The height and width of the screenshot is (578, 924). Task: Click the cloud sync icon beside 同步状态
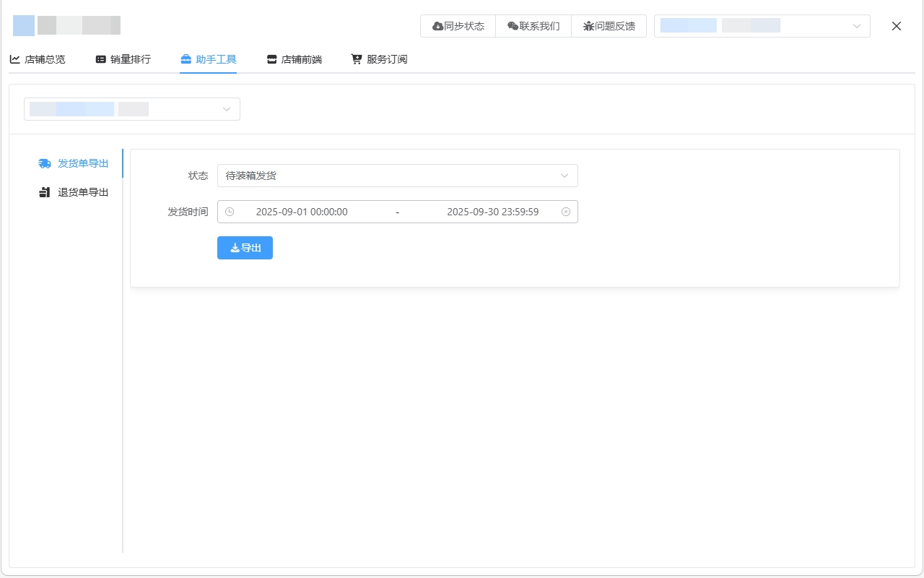point(437,25)
